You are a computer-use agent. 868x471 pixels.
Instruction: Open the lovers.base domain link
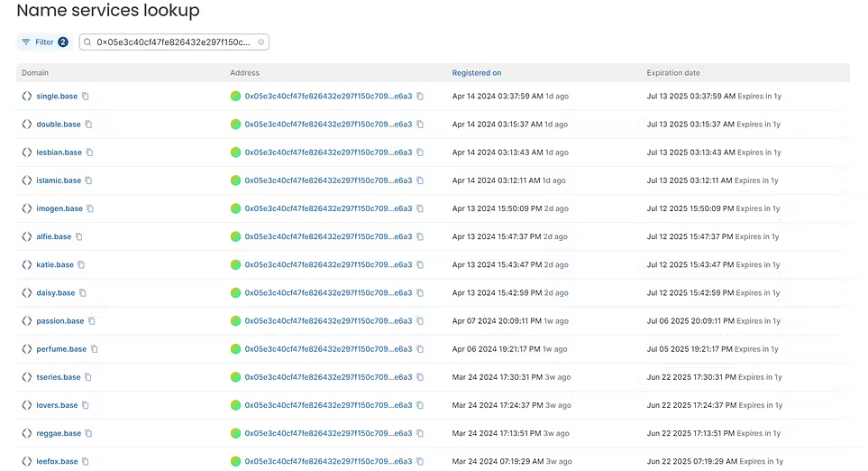pyautogui.click(x=57, y=405)
